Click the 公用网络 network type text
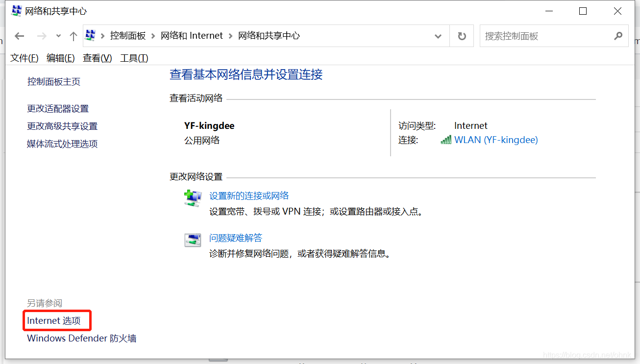Viewport: 640px width, 364px height. point(202,141)
